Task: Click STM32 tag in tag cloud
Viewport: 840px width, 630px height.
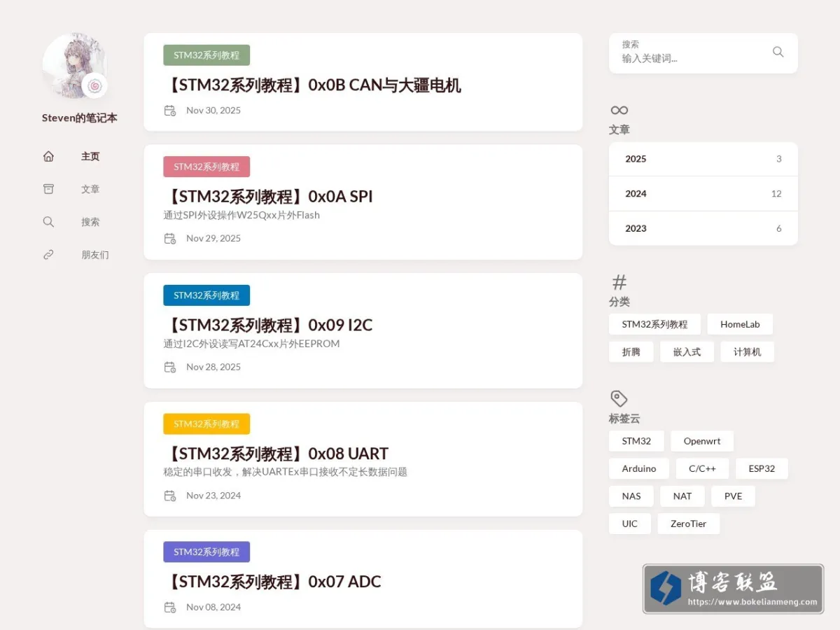Action: (x=636, y=441)
